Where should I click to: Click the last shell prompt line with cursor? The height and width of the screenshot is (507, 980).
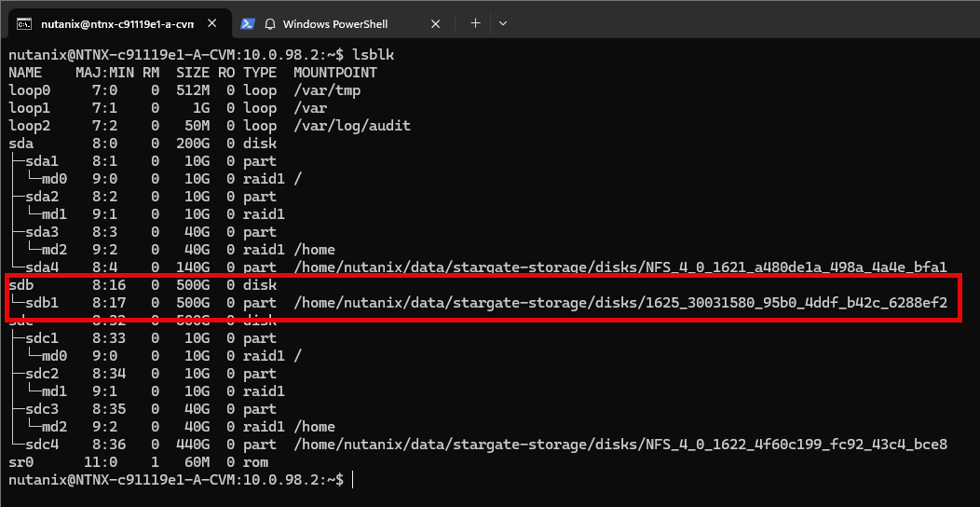pos(182,480)
